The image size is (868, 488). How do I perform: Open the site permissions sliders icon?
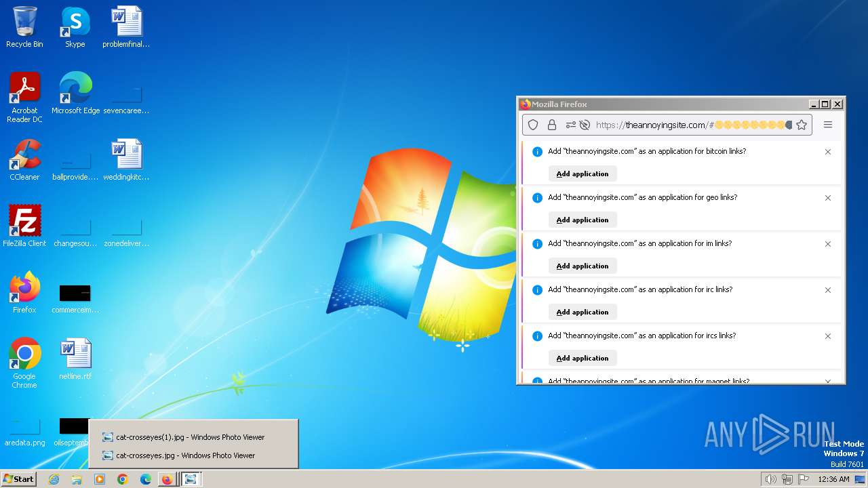[570, 125]
